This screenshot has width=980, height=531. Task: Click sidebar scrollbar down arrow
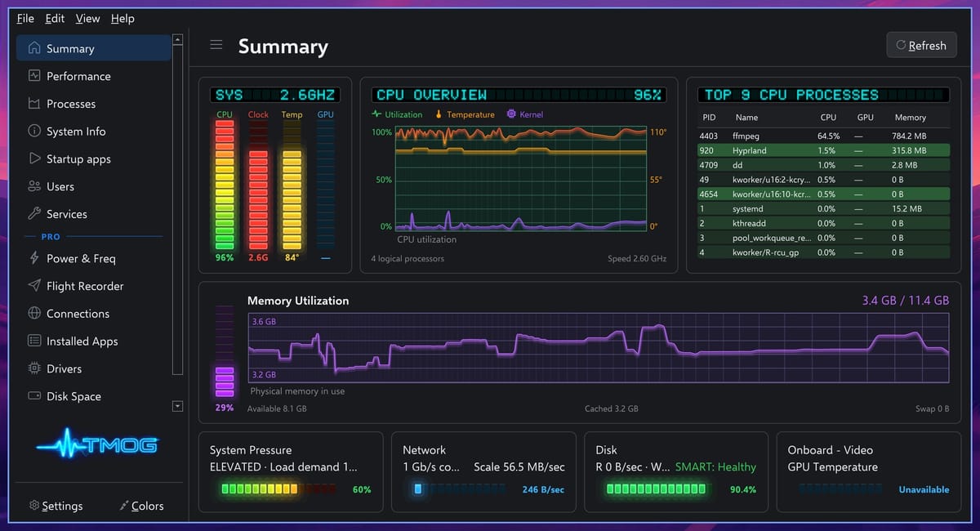(178, 406)
